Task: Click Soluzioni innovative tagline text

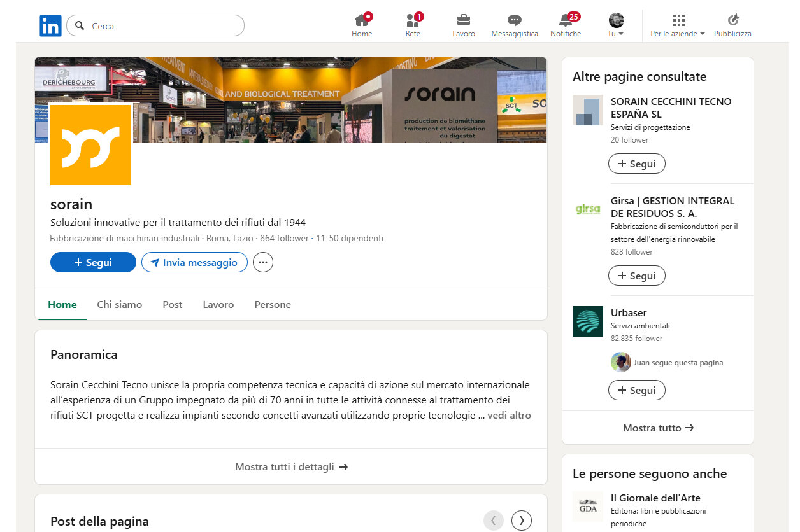Action: [x=178, y=222]
